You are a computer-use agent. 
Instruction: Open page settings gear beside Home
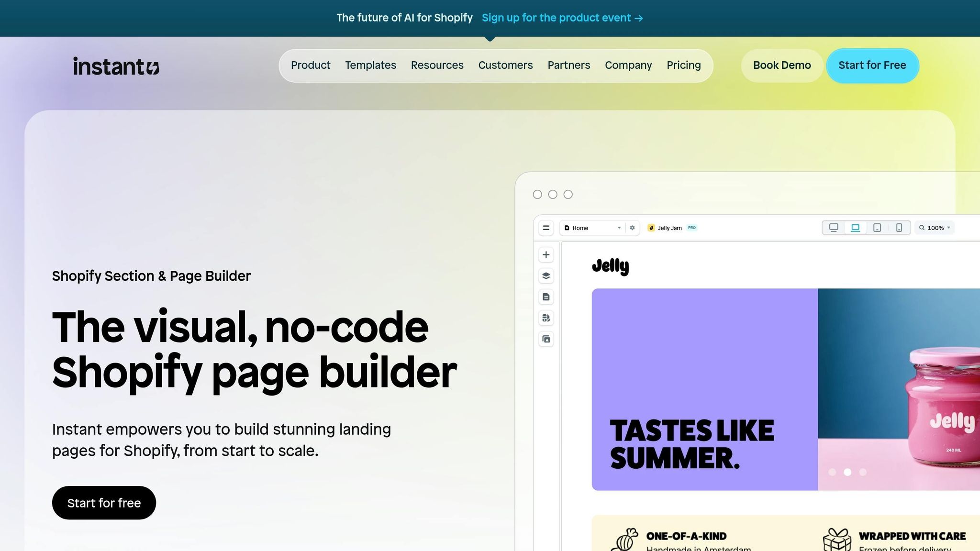click(632, 228)
